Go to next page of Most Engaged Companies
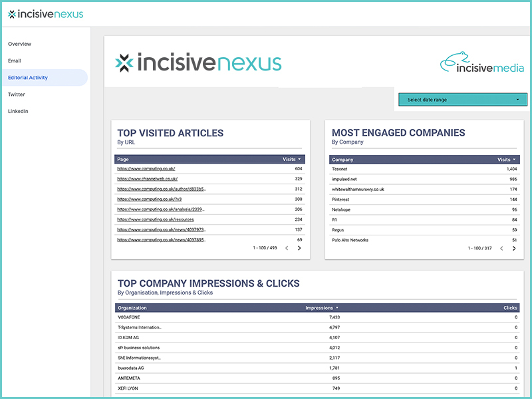Viewport: 532px width, 399px height. click(x=514, y=248)
